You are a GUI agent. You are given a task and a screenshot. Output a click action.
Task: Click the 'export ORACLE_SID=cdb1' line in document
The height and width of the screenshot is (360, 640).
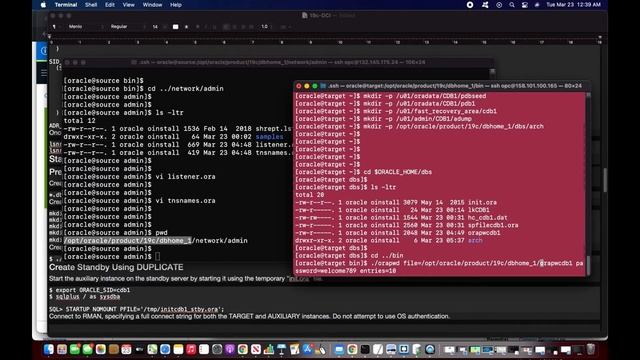click(x=89, y=290)
